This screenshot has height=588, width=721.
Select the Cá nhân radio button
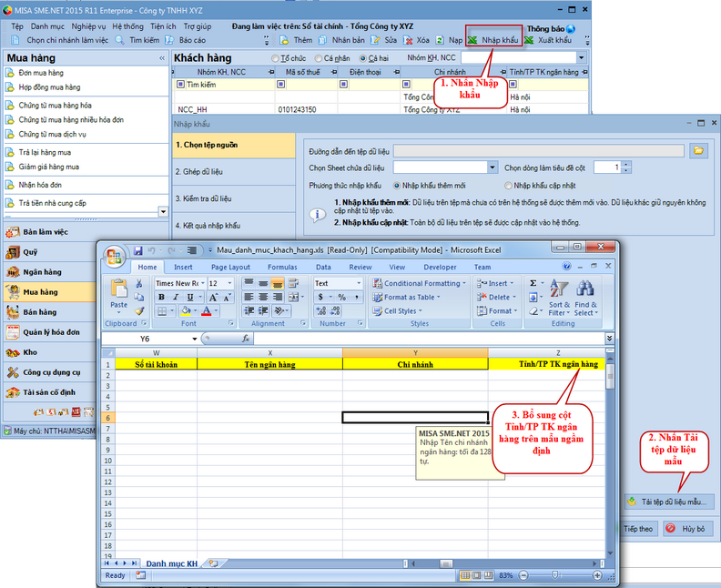[319, 58]
